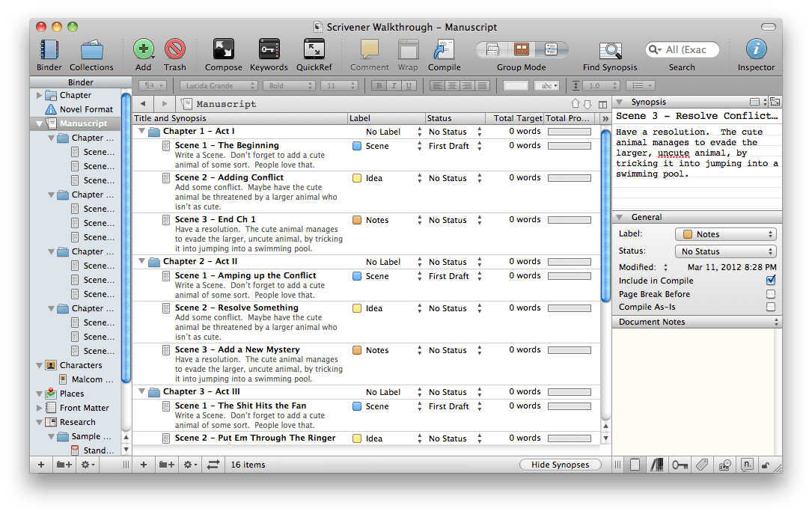Click outliner columns chooser arrows button

pyautogui.click(x=605, y=118)
